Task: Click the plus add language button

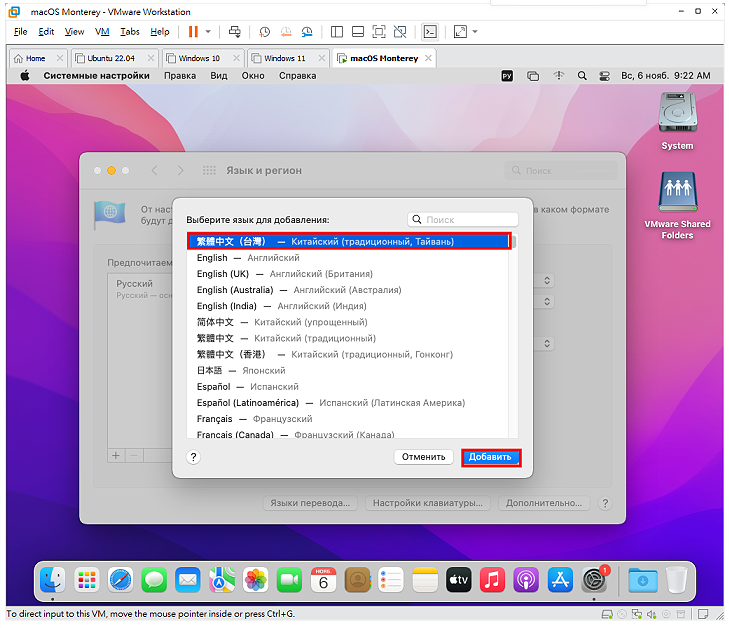Action: click(x=116, y=456)
